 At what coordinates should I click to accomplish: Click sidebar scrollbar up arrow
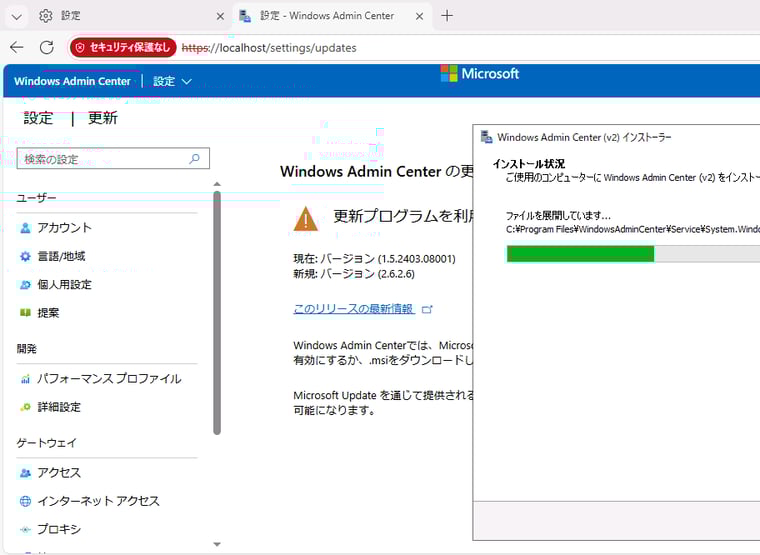point(217,184)
